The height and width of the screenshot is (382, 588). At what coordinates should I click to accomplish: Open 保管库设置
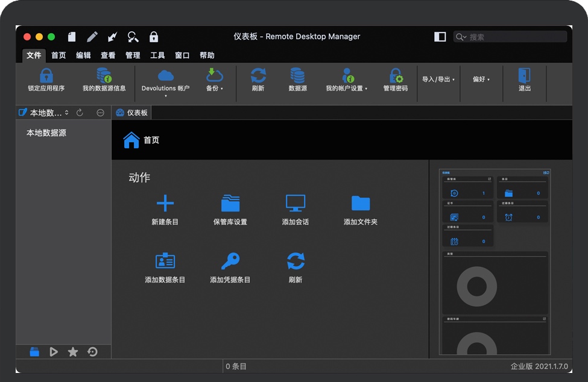(230, 208)
